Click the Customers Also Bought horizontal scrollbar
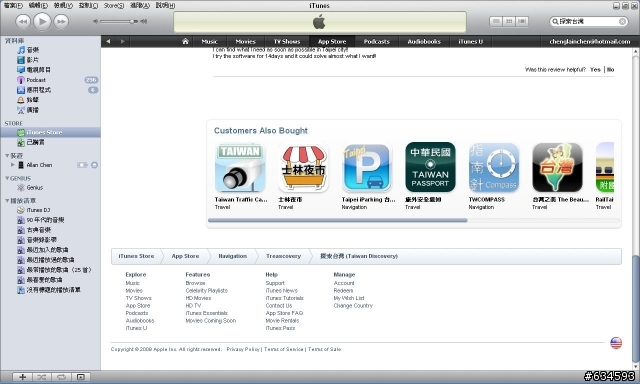This screenshot has height=384, width=640. (338, 220)
